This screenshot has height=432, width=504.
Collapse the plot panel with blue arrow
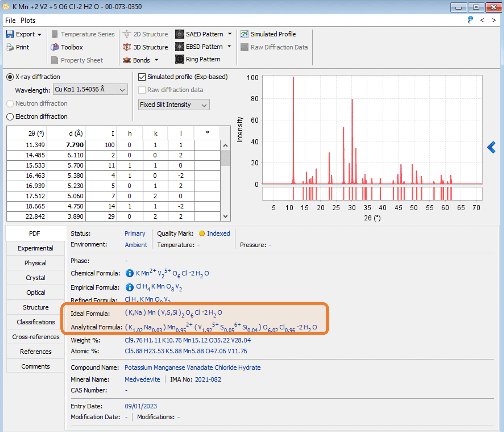[x=492, y=147]
